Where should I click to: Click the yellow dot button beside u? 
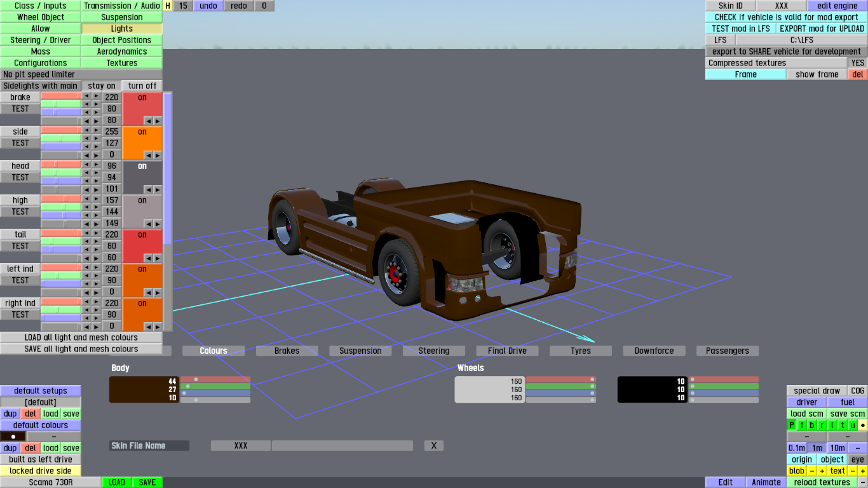[x=863, y=425]
